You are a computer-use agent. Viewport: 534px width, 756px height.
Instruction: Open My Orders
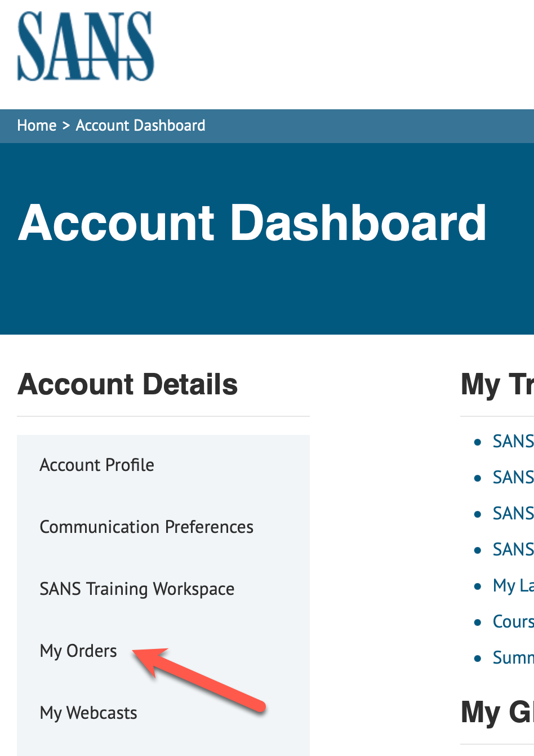(x=78, y=651)
